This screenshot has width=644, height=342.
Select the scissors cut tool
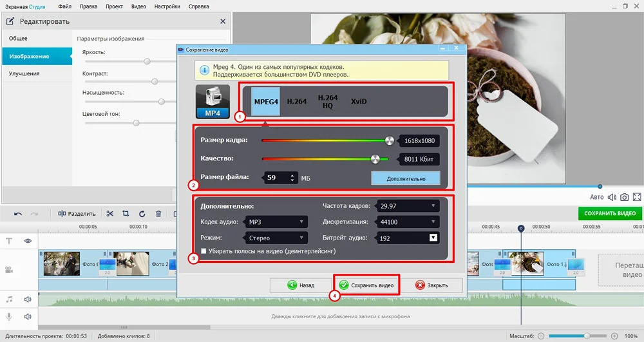pos(110,214)
